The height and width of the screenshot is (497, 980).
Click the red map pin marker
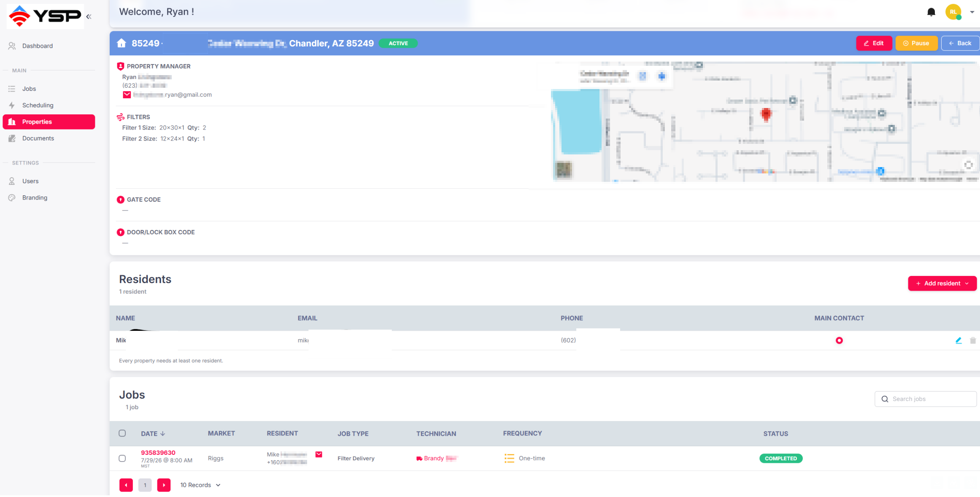(766, 114)
